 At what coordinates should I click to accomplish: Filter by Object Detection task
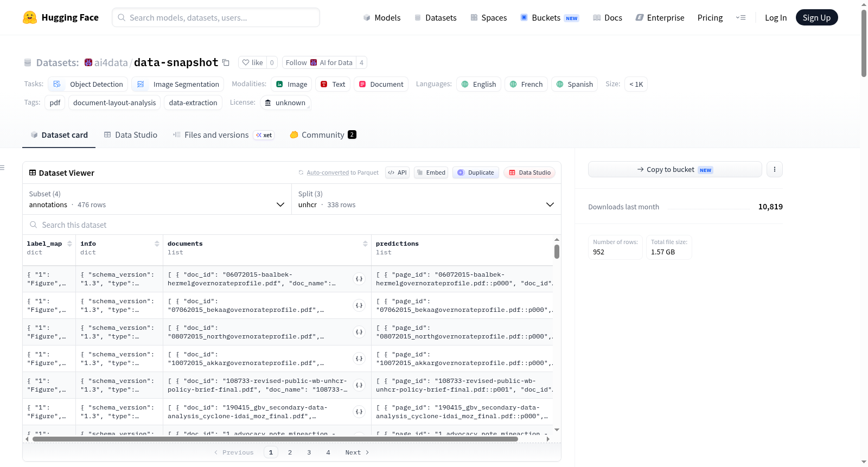[88, 84]
